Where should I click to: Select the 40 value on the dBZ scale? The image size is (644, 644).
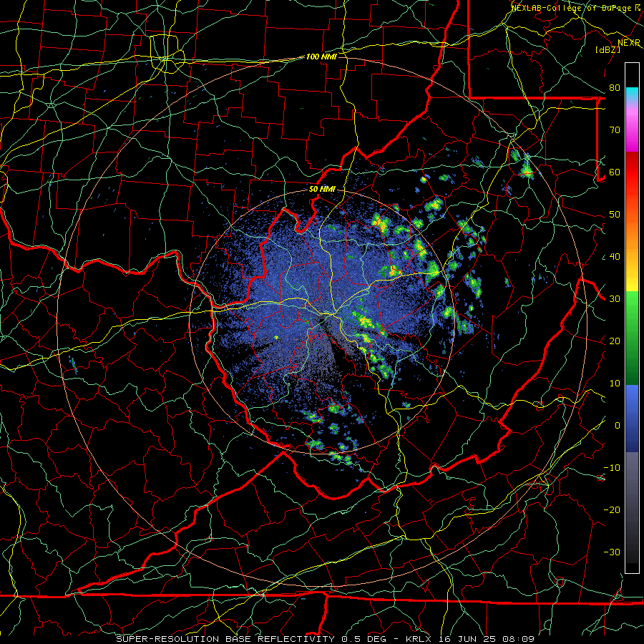point(615,257)
